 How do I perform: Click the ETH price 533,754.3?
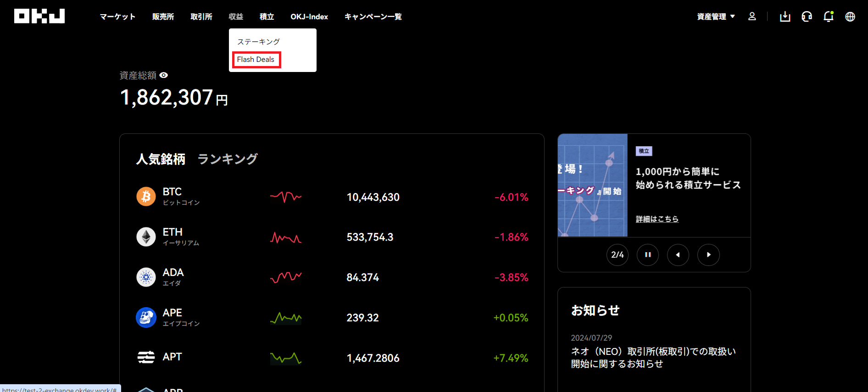(370, 237)
